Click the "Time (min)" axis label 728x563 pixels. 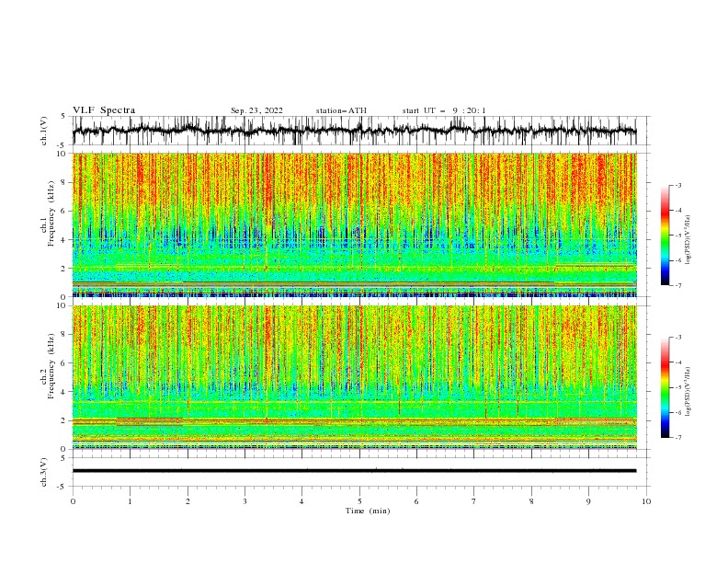[368, 511]
